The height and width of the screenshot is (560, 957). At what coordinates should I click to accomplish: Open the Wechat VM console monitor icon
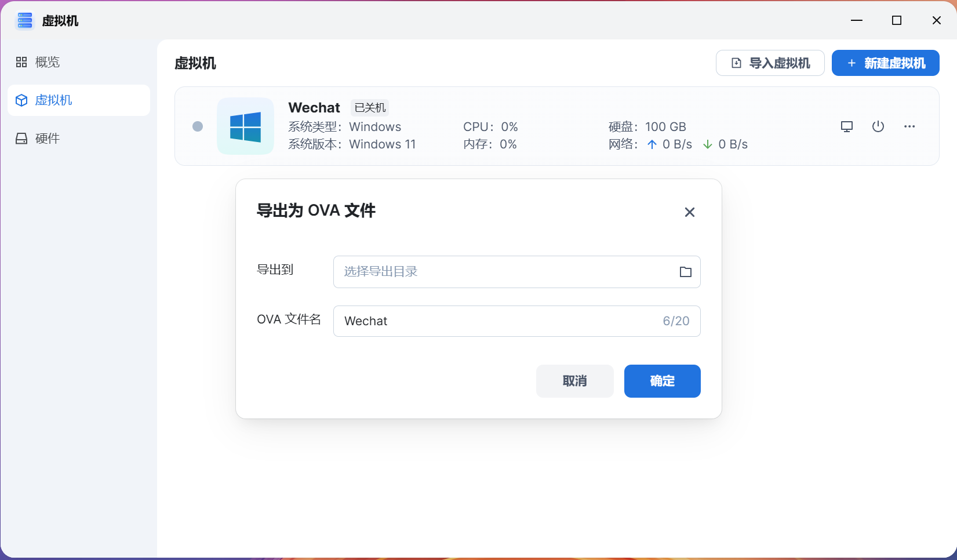(x=847, y=126)
